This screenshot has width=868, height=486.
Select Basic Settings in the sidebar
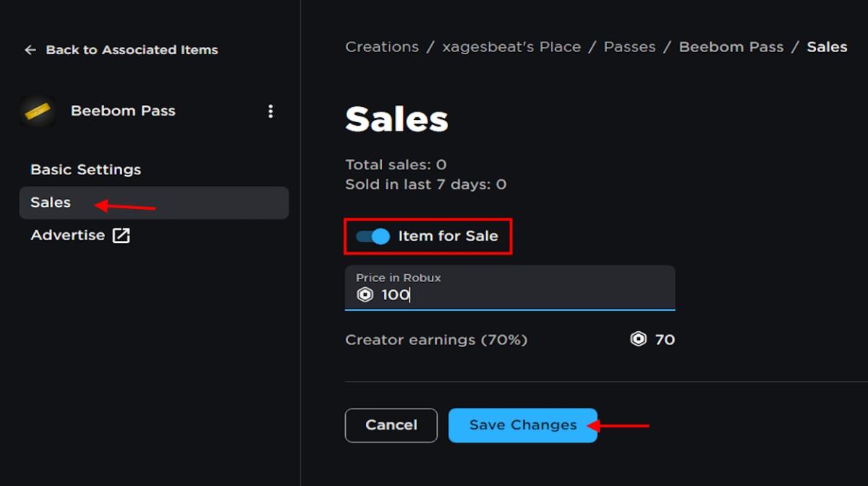coord(85,169)
